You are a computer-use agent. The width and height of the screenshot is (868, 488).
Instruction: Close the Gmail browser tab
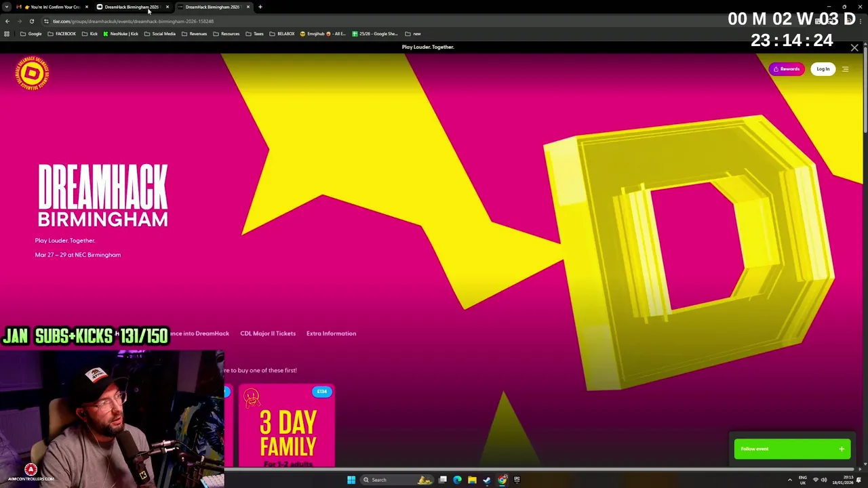(87, 7)
